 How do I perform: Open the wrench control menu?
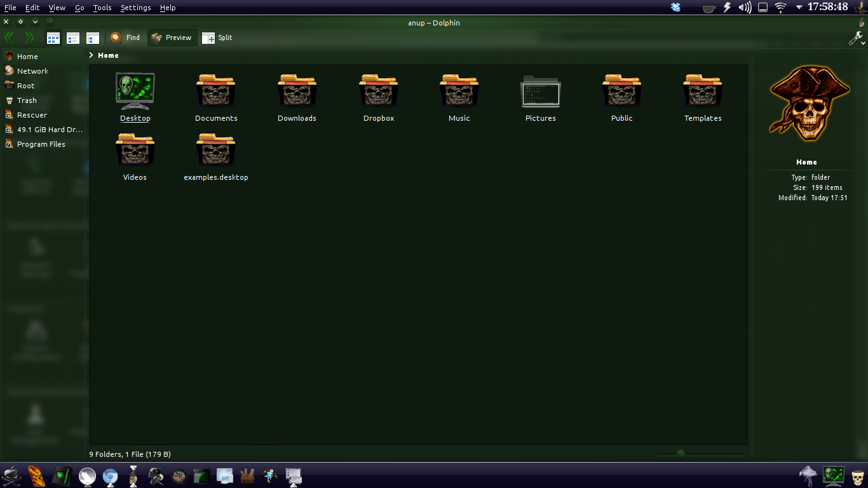pos(857,39)
